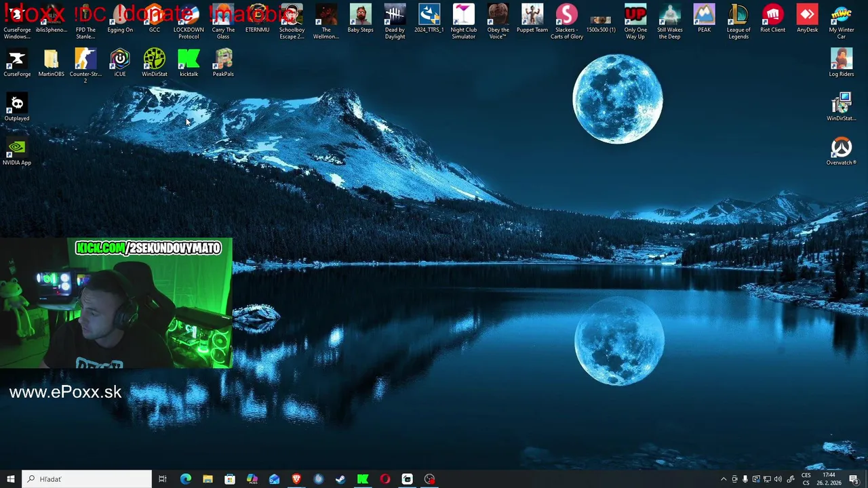Click the Hľadať taskbar search box
The width and height of the screenshot is (868, 488).
(87, 479)
